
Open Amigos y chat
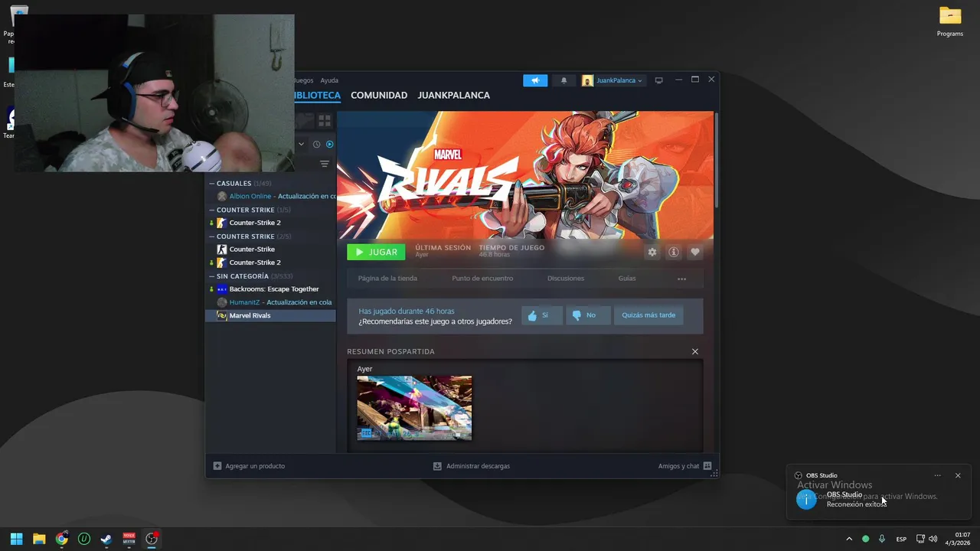click(x=684, y=466)
